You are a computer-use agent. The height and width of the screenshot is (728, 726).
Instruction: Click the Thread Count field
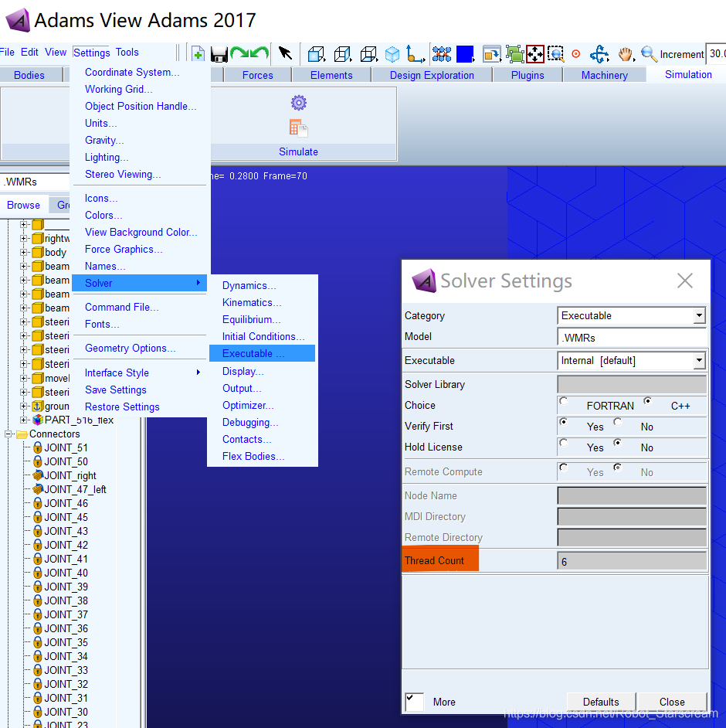(x=632, y=561)
